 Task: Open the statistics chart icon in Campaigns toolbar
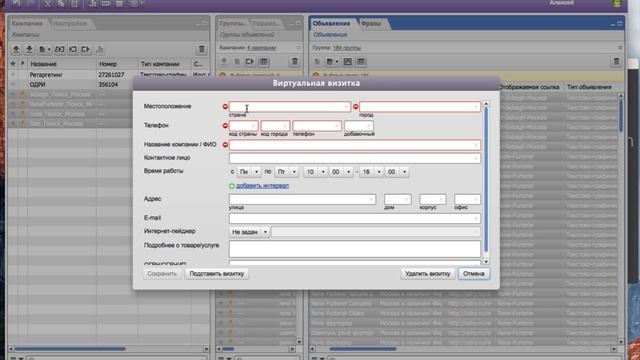tap(99, 49)
